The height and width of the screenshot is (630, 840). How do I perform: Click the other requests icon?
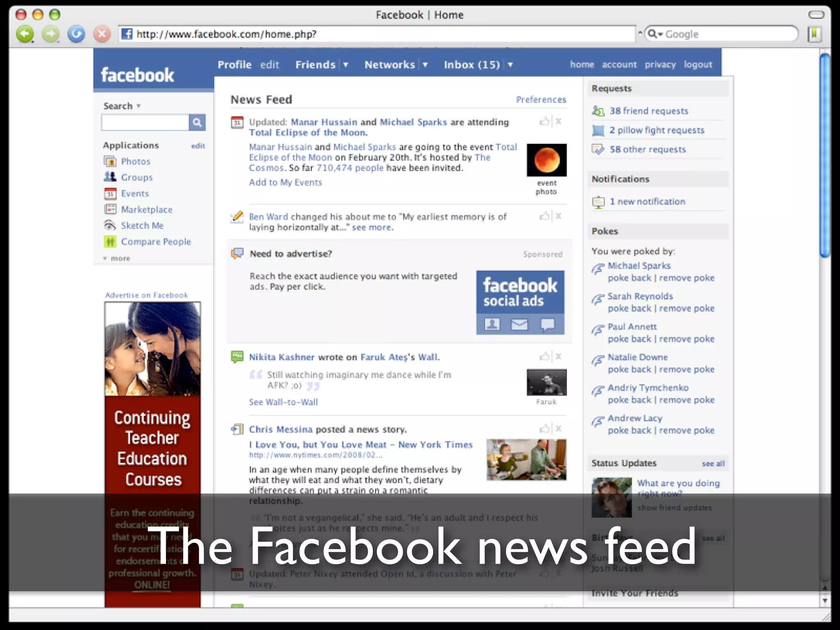pos(598,149)
